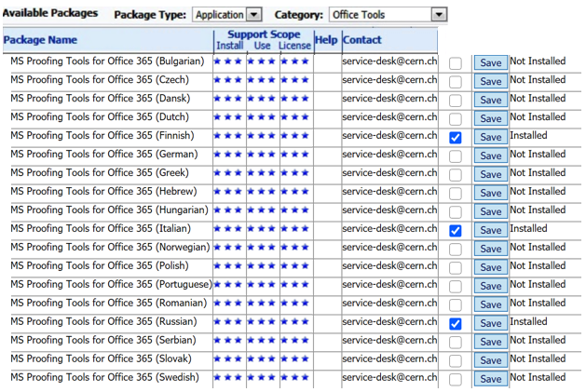
Task: Sort by the Package Name column header
Action: (x=40, y=40)
